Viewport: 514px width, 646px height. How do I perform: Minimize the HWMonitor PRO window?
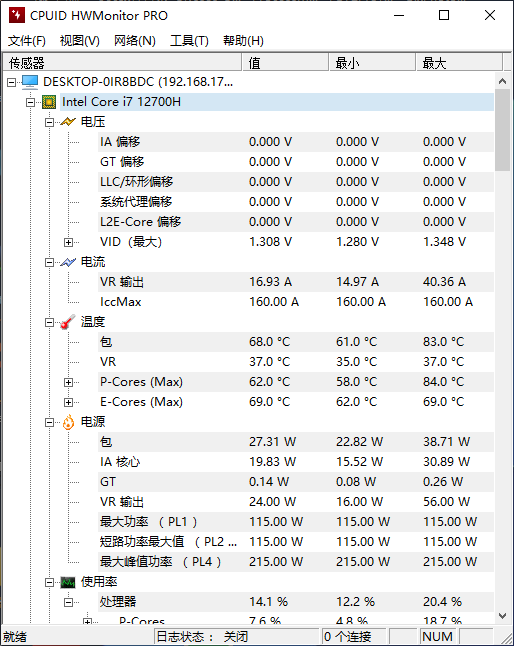pos(399,16)
